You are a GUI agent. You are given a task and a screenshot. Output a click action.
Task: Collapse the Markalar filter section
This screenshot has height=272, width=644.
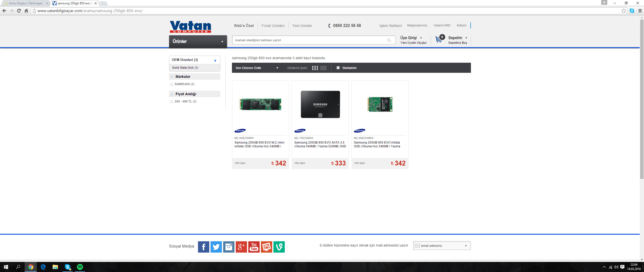pyautogui.click(x=172, y=77)
